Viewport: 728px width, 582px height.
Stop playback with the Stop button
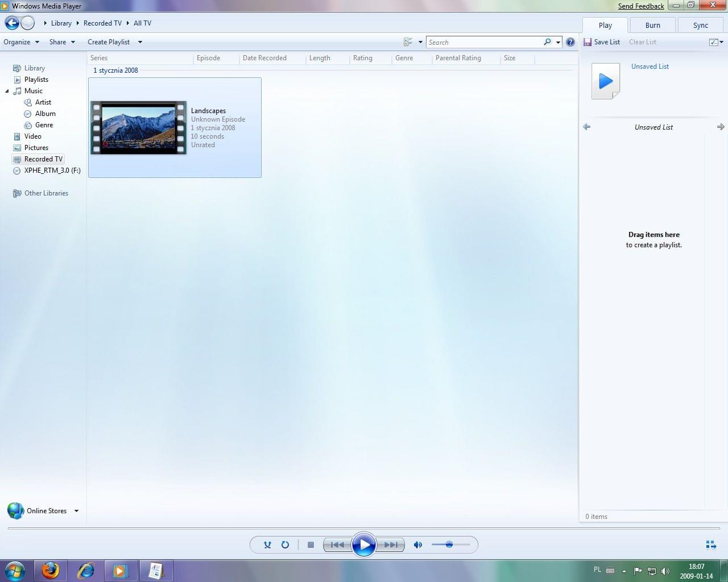pyautogui.click(x=311, y=544)
